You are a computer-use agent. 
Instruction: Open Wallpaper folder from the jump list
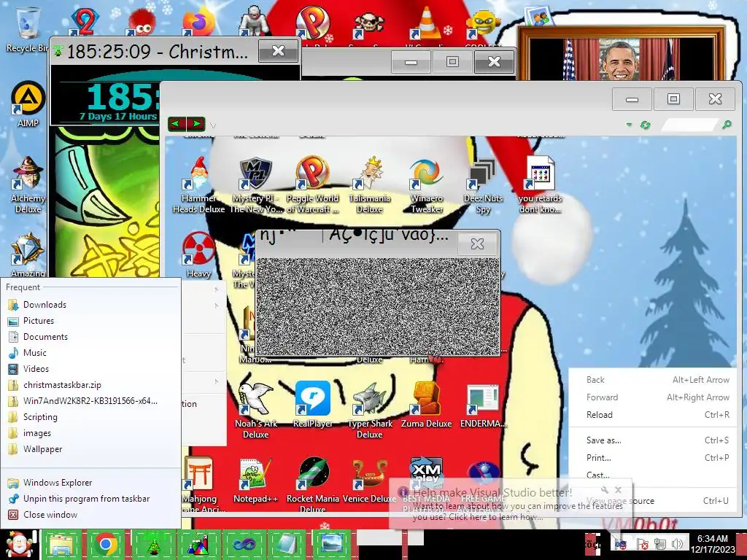click(90, 449)
